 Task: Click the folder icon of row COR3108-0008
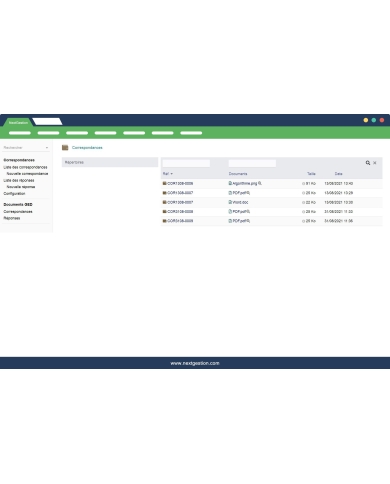coord(164,211)
